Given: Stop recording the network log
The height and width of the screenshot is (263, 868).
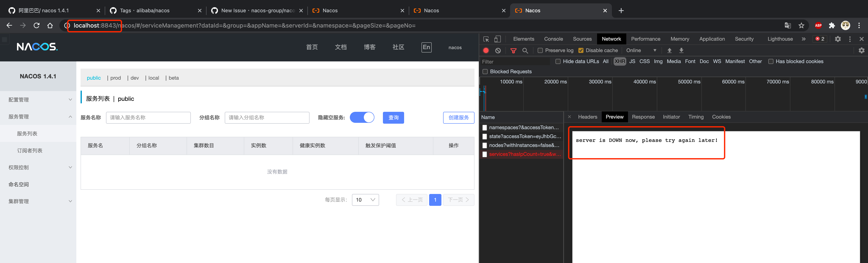Looking at the screenshot, I should pos(486,50).
